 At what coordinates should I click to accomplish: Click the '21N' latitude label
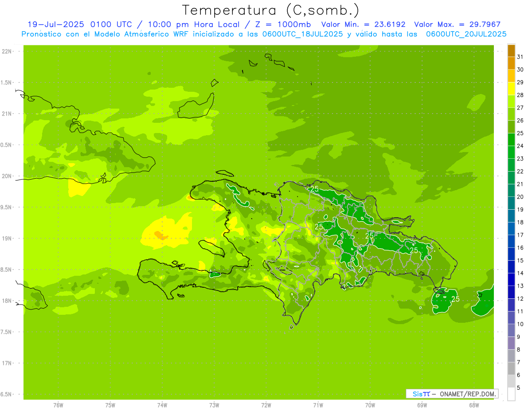6,114
